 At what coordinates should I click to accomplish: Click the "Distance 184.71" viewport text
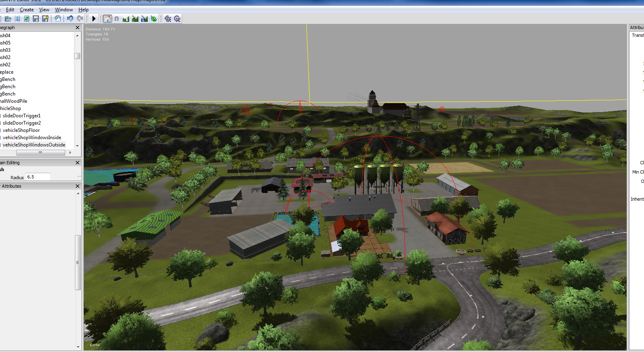[100, 29]
